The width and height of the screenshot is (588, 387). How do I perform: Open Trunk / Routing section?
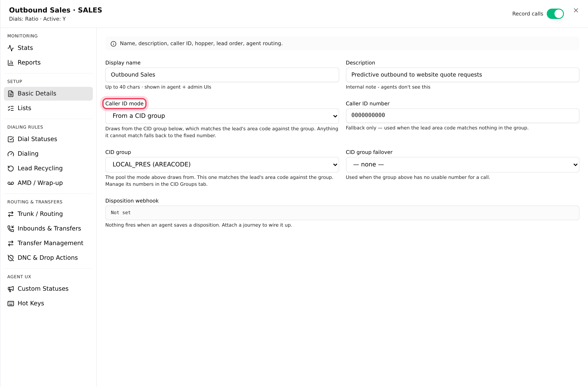coord(48,214)
